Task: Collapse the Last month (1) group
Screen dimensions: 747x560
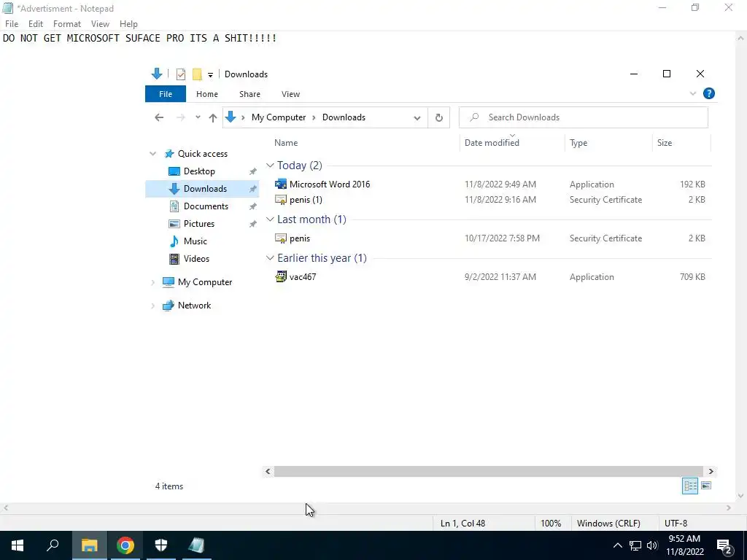Action: tap(270, 219)
